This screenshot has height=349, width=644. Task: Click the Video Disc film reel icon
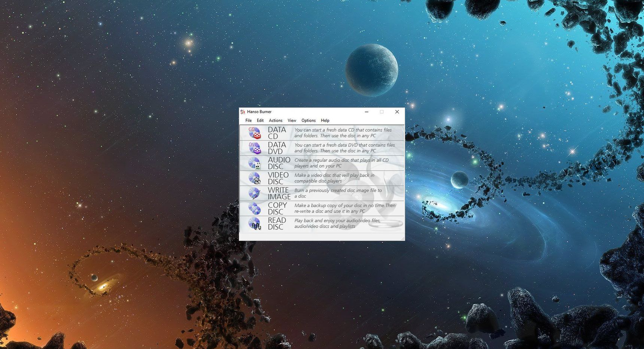tap(255, 178)
